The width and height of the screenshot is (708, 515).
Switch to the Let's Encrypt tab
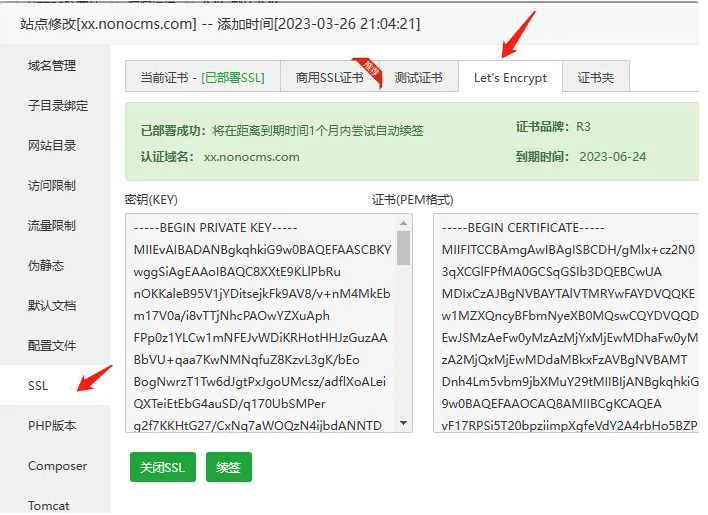pyautogui.click(x=510, y=78)
